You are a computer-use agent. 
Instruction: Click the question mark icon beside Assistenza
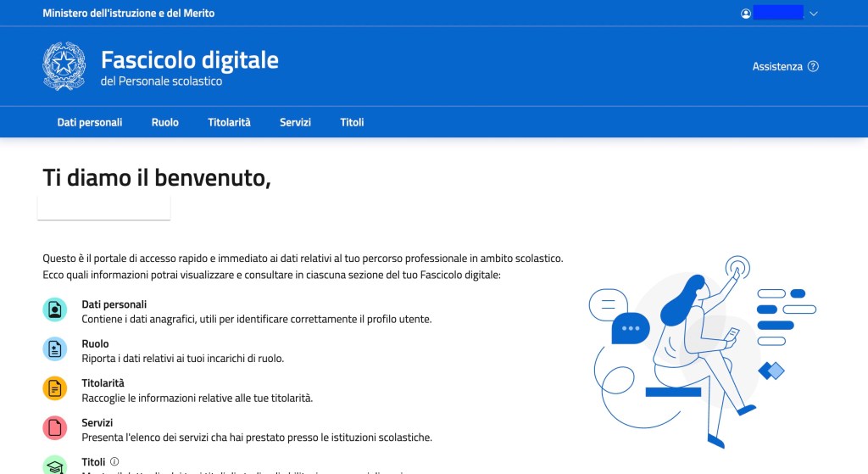(x=814, y=66)
